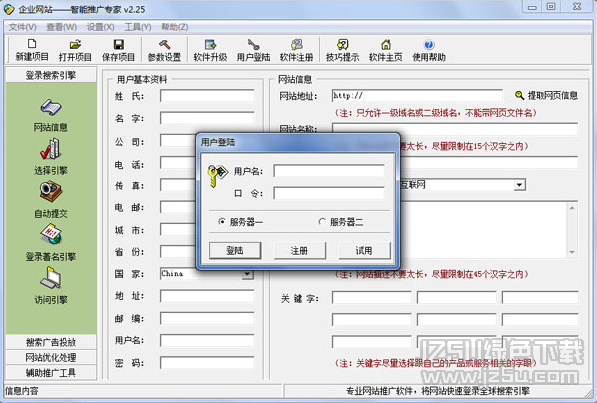Click the 试用 trial button
Screen dimensions: 597x403
point(364,251)
